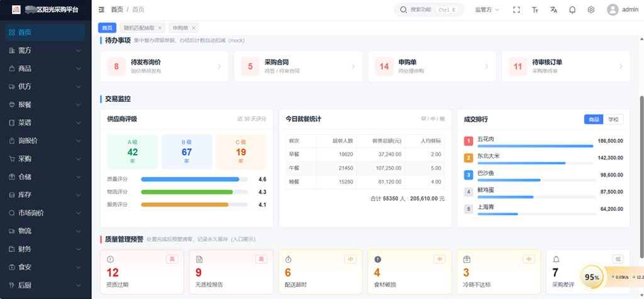Click the 食材破损 warning icon

click(x=377, y=259)
